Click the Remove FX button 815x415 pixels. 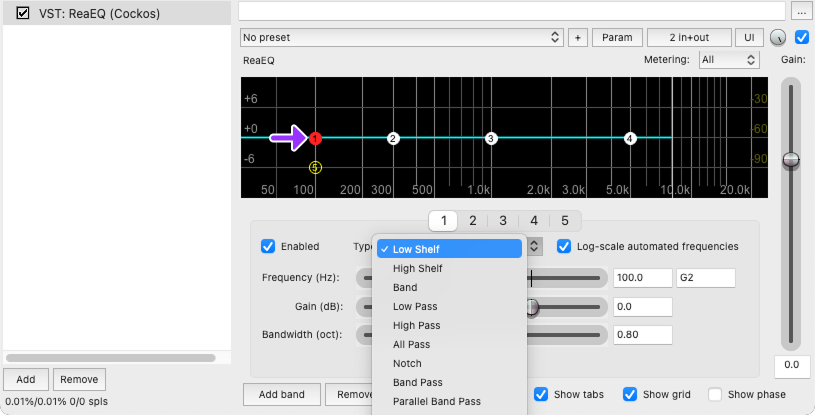79,379
